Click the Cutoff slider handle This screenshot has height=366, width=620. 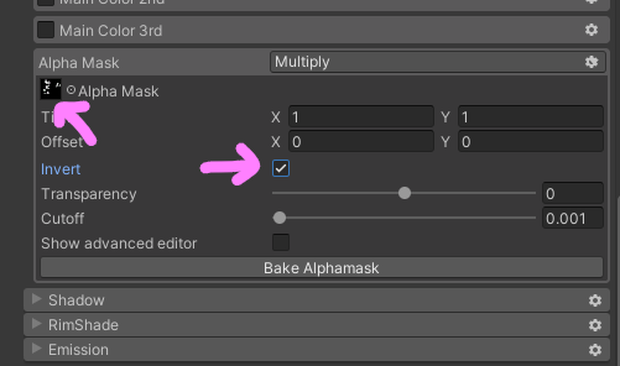click(279, 217)
